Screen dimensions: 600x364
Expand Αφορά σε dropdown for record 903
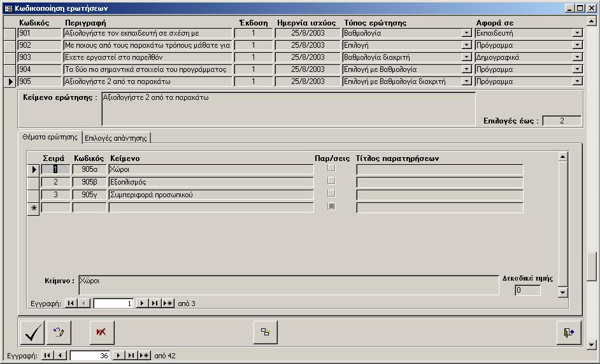[x=577, y=57]
